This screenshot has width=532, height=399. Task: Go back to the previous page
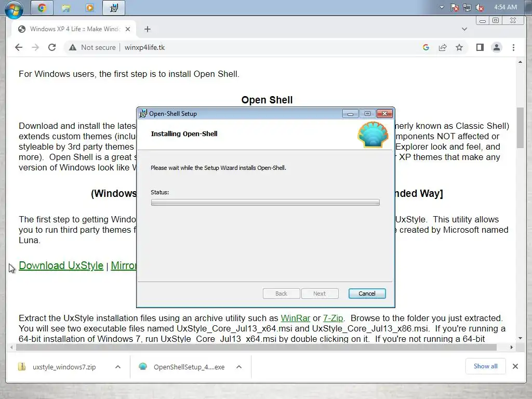19,47
